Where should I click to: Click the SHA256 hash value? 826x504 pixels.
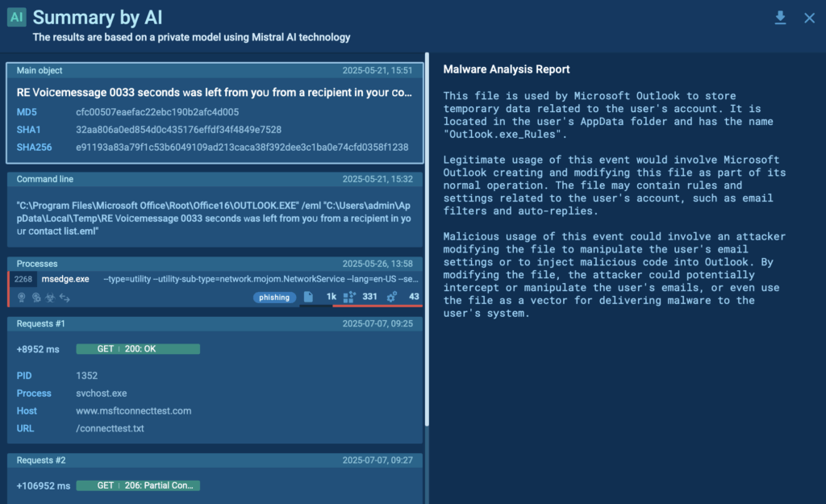click(242, 148)
